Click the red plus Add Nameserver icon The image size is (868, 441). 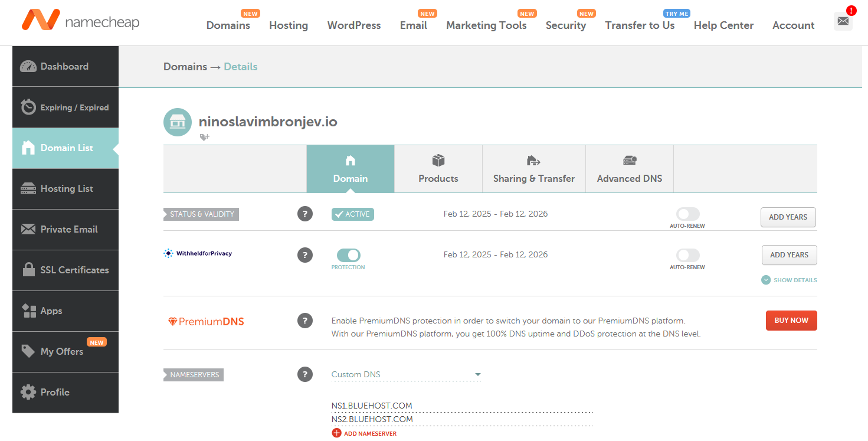tap(336, 433)
